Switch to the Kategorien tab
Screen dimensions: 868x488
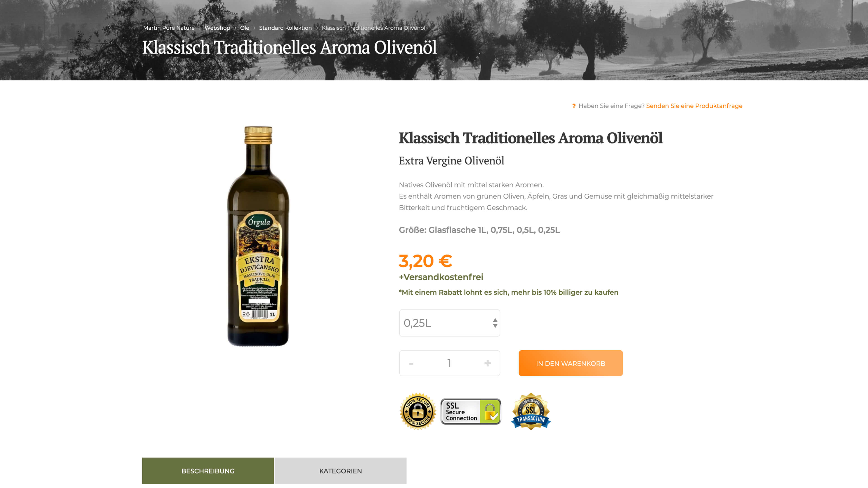point(340,471)
